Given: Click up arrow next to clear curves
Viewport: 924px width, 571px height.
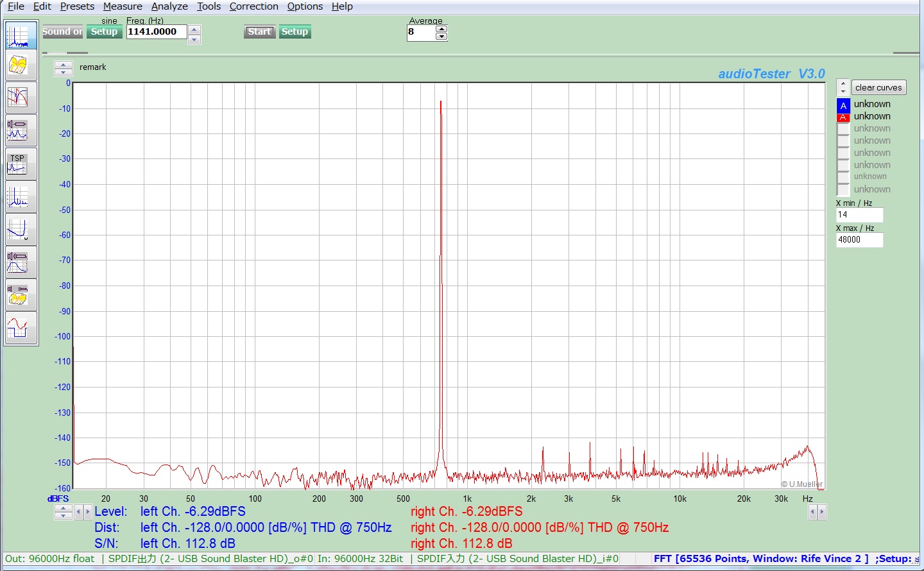Looking at the screenshot, I should click(843, 83).
